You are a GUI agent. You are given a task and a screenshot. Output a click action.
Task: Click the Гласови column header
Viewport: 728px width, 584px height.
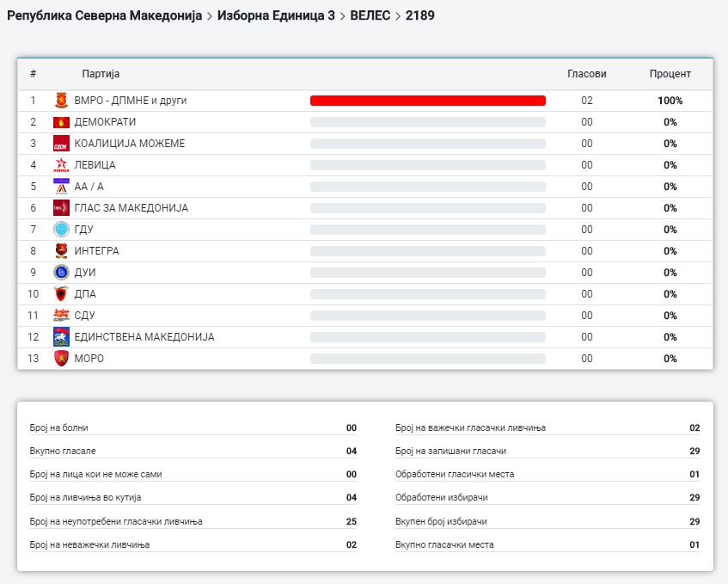click(586, 74)
